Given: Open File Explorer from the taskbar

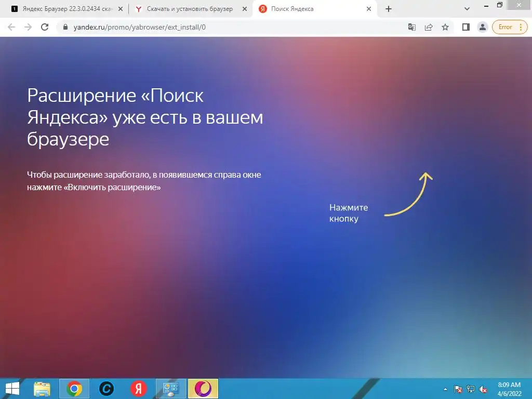Looking at the screenshot, I should pos(42,389).
